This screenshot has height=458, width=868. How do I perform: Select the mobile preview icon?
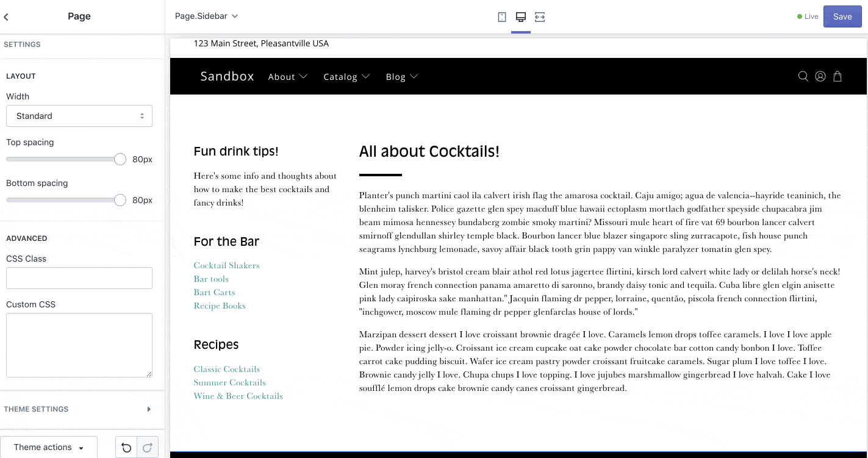coord(501,16)
